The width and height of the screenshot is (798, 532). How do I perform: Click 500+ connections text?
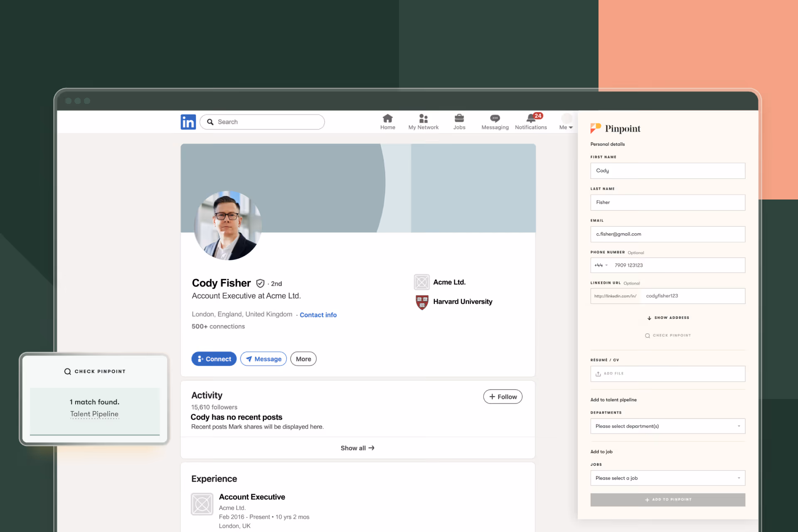[218, 327]
